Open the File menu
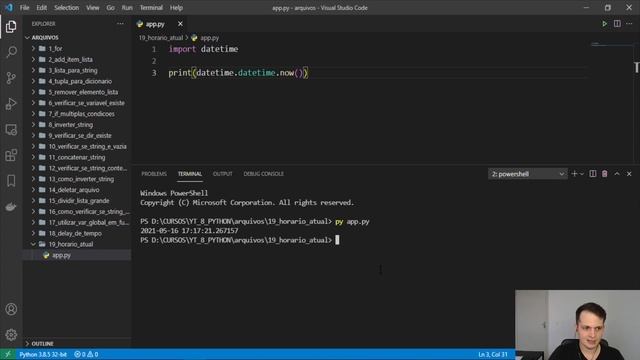The image size is (640, 360). coord(24,8)
